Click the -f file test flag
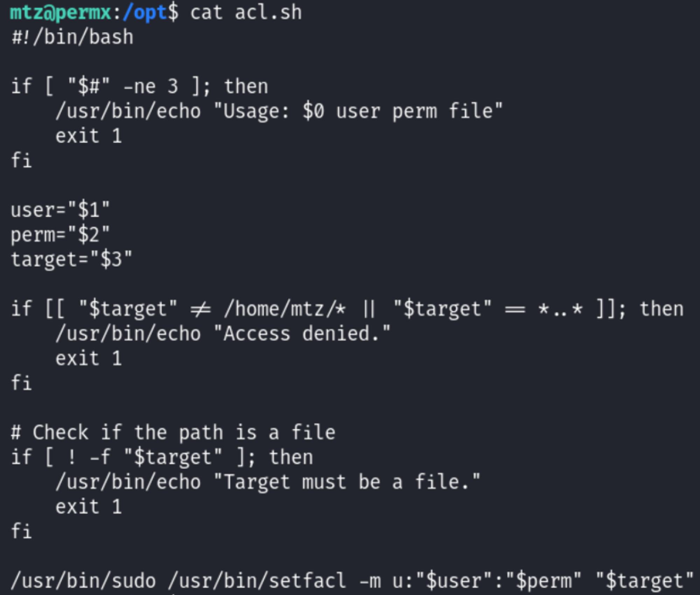Image resolution: width=700 pixels, height=595 pixels. (x=100, y=457)
